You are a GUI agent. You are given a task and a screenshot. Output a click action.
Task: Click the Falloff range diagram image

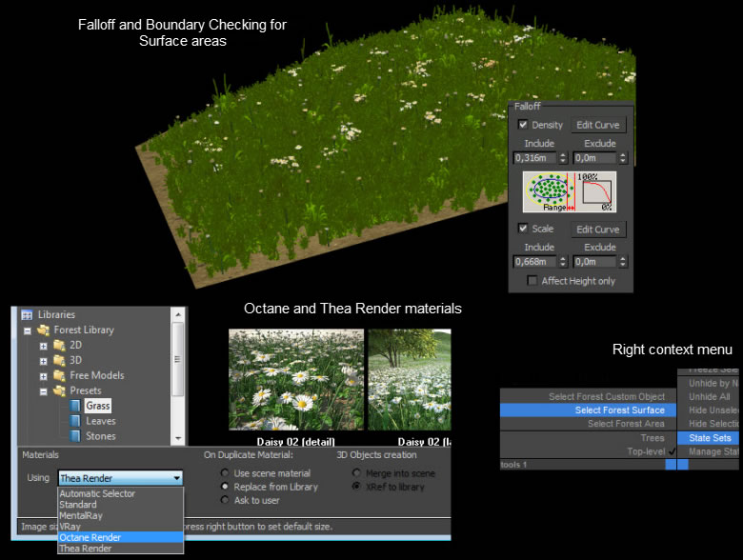[x=570, y=191]
